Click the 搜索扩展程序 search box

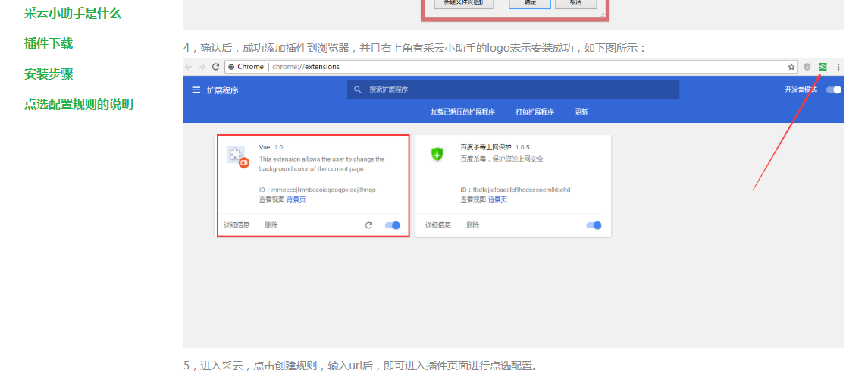coord(513,90)
